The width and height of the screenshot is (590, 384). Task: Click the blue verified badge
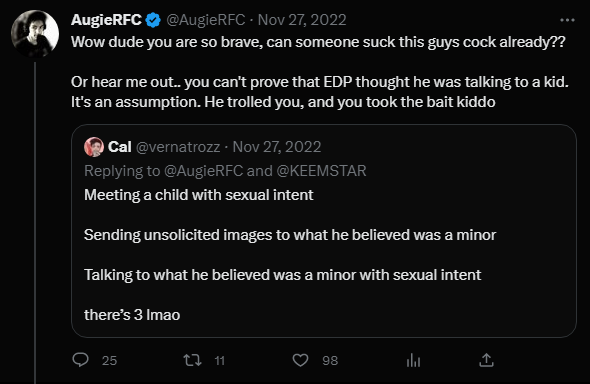pyautogui.click(x=153, y=20)
